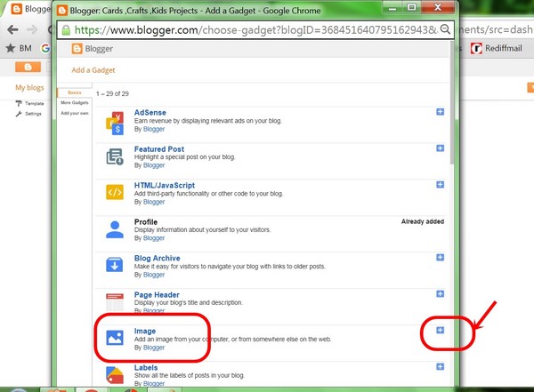534x392 pixels.
Task: Click the My blogs link in background window
Action: click(x=29, y=88)
